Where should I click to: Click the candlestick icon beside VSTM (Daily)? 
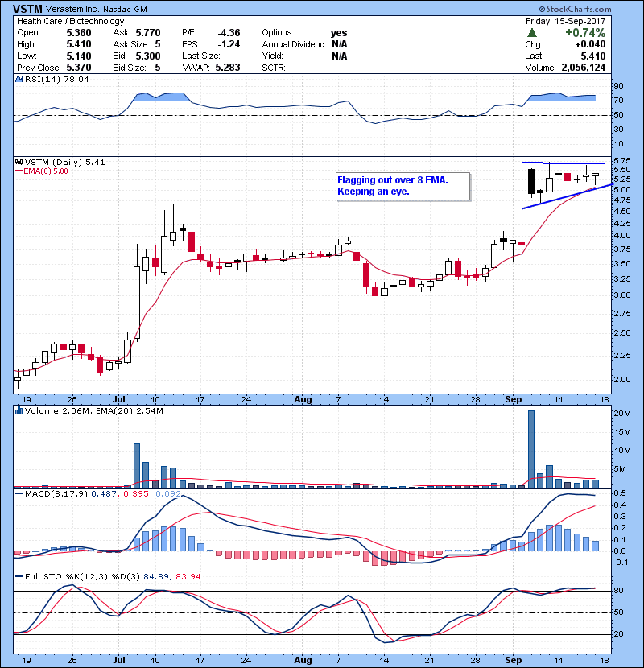19,162
